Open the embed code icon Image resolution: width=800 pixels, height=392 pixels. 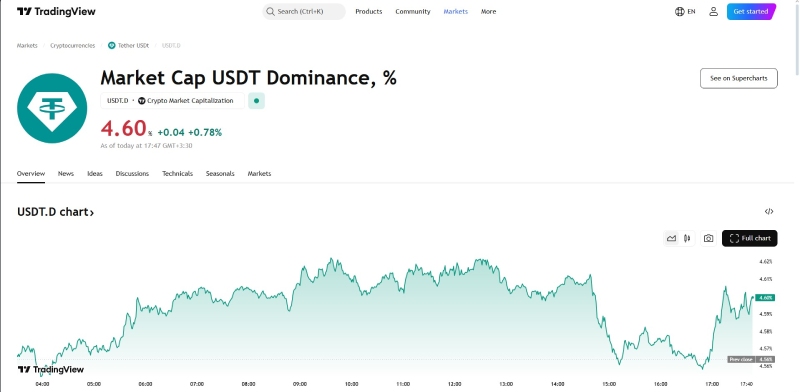pos(769,211)
